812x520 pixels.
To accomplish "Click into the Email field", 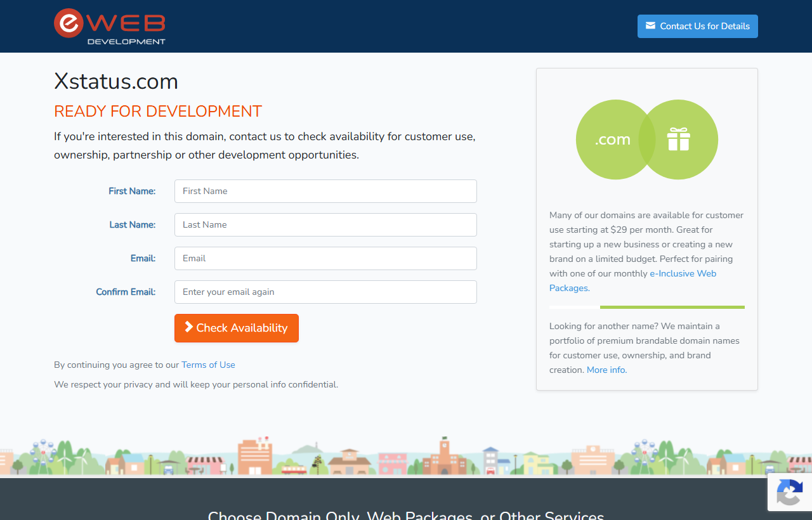I will pyautogui.click(x=325, y=258).
